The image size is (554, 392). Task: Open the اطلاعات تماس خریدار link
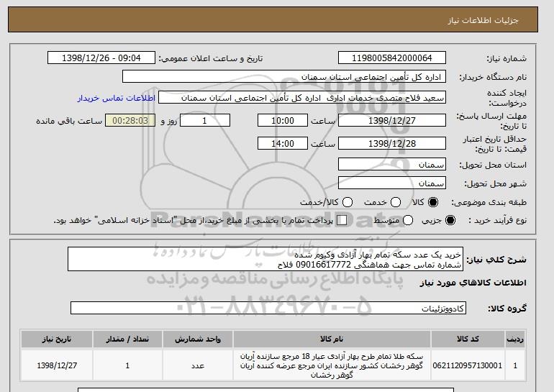[x=117, y=98]
